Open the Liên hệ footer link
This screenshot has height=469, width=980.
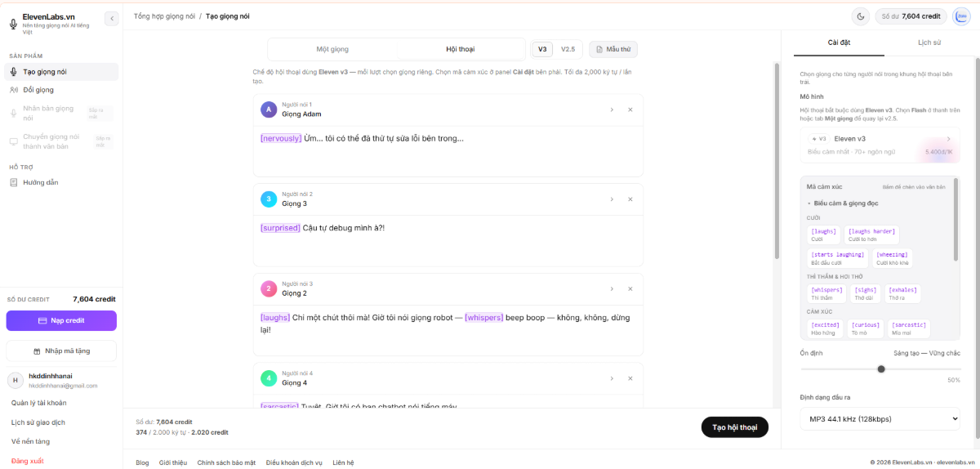(343, 462)
